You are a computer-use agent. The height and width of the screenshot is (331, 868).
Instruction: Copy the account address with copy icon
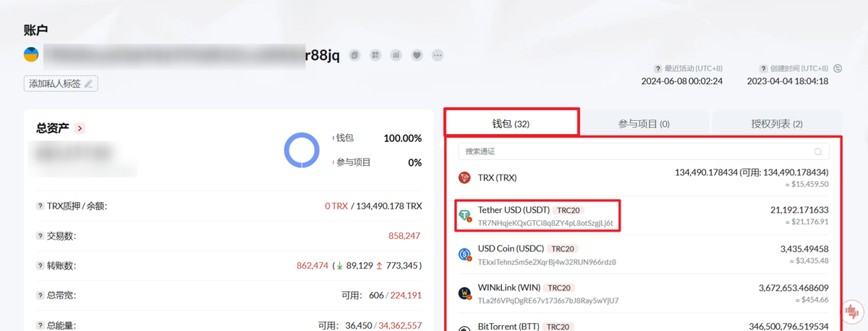pos(354,55)
